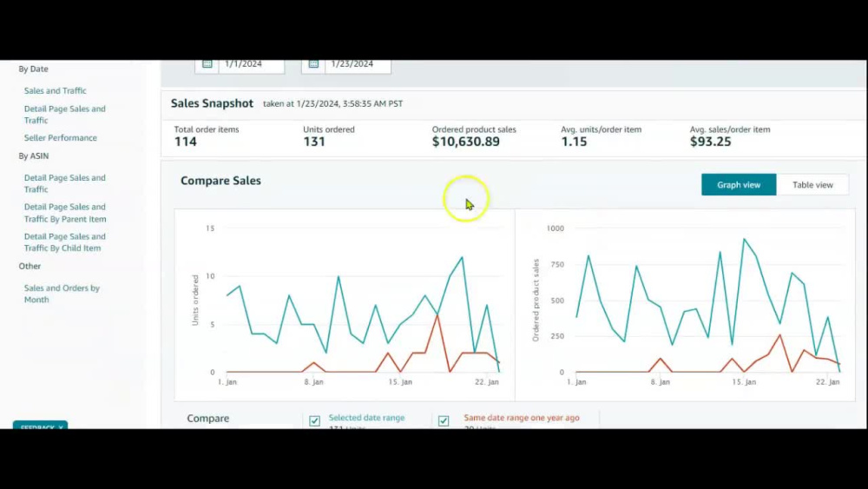Open the end date calendar icon

coord(313,64)
